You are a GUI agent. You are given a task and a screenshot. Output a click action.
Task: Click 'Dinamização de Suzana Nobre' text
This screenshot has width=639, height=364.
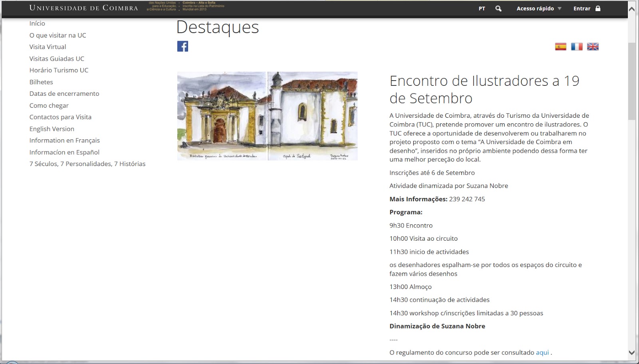[437, 326]
